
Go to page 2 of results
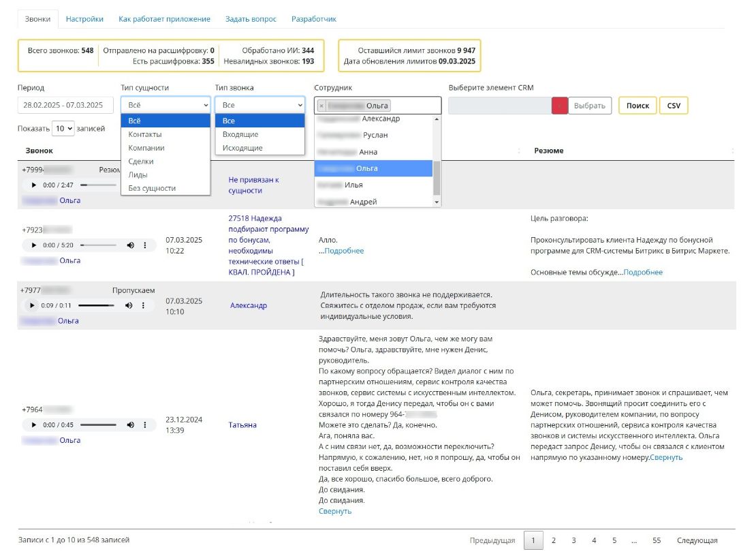[x=554, y=540]
